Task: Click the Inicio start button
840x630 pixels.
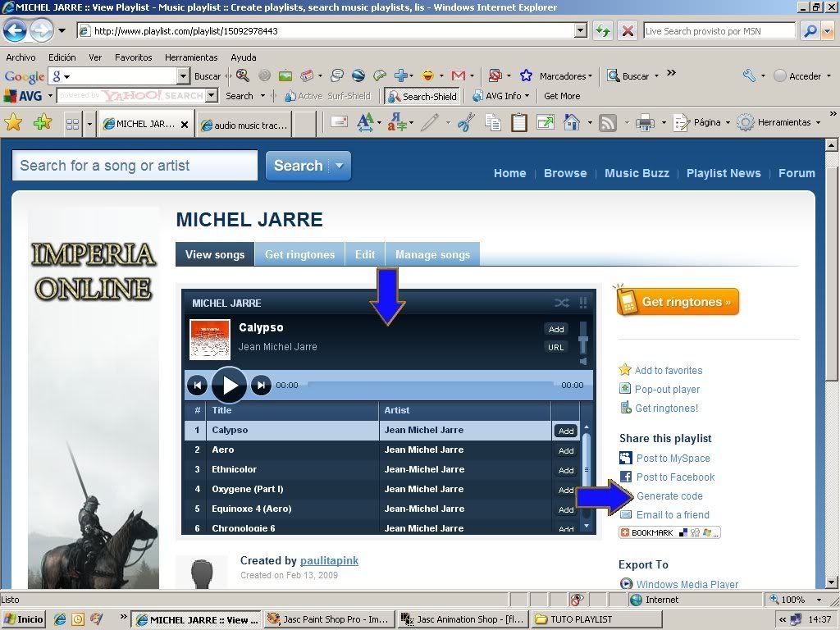Action: point(24,619)
